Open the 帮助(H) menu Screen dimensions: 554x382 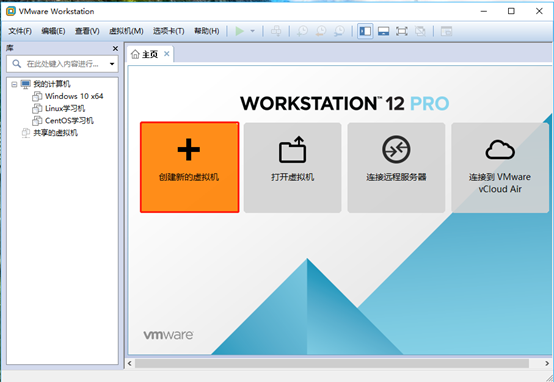(x=207, y=31)
